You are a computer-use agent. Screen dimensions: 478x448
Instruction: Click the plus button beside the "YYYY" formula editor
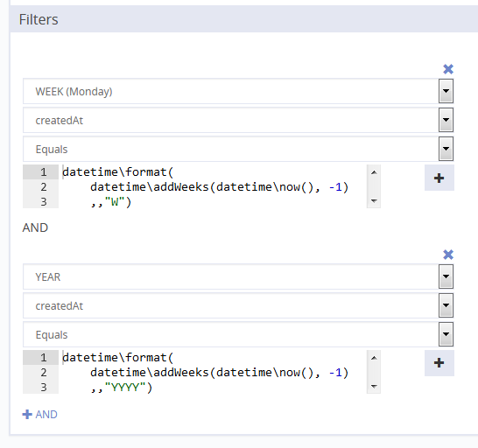tap(439, 363)
